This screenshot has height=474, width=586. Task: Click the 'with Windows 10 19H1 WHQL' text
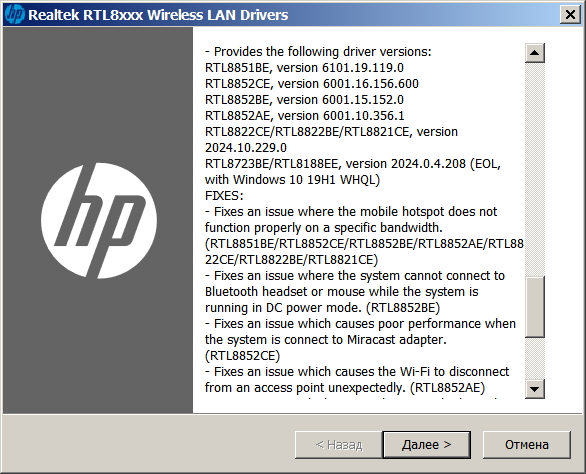[x=292, y=180]
